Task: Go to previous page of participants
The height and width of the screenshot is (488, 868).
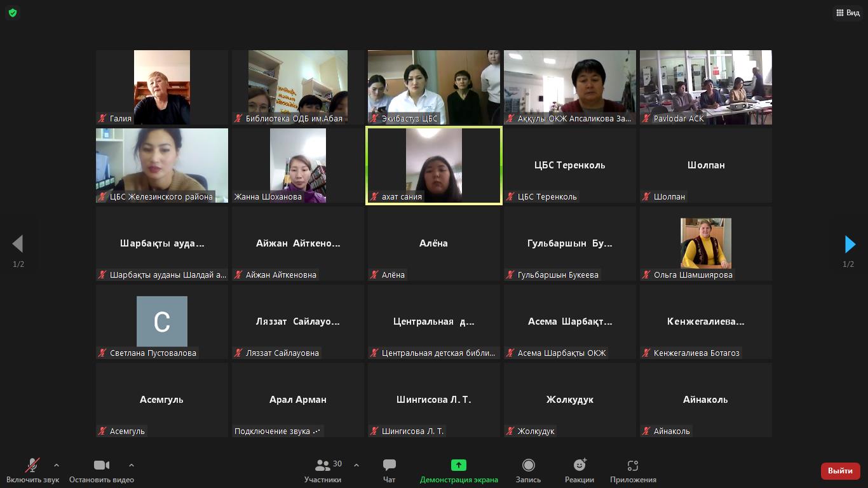Action: click(18, 244)
